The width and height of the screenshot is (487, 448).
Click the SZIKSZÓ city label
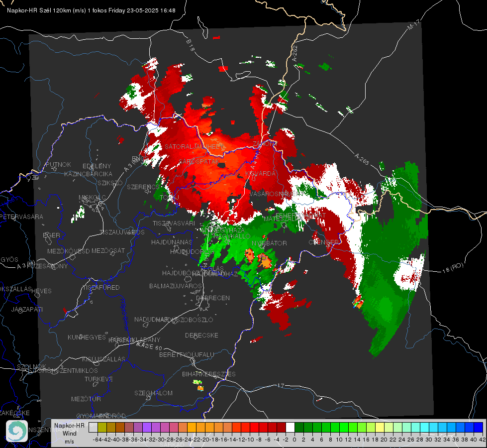pyautogui.click(x=110, y=183)
